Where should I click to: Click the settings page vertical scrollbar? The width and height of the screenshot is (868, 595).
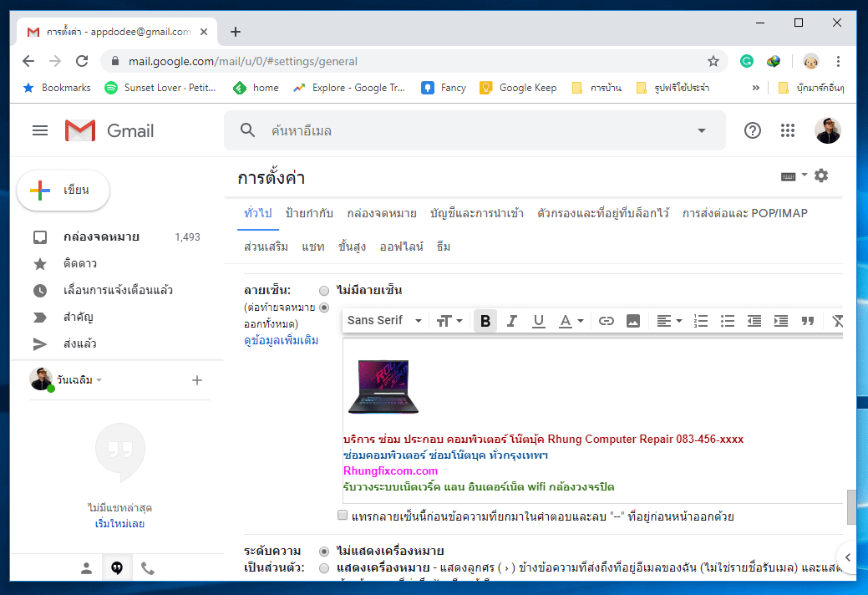[x=851, y=506]
